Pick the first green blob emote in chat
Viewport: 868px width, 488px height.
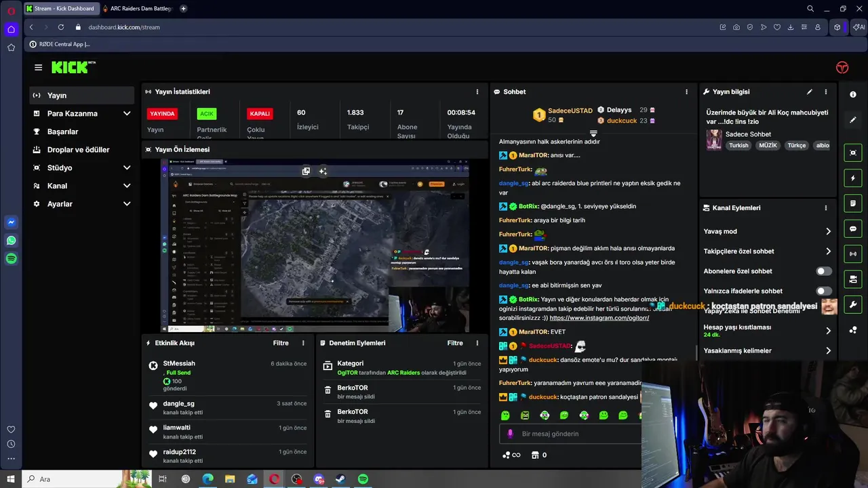click(x=505, y=415)
